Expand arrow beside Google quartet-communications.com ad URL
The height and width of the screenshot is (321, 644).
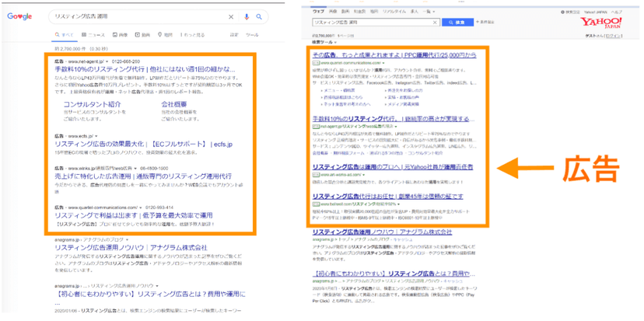[x=141, y=208]
